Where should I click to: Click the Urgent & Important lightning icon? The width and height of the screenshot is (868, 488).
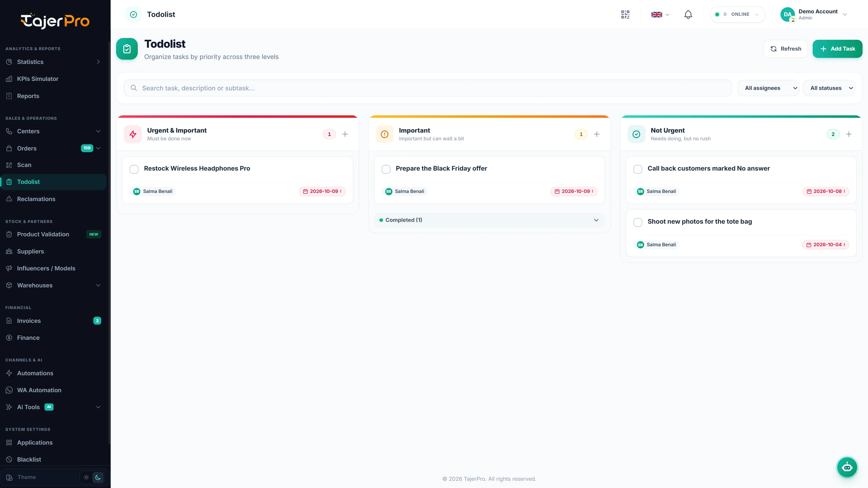click(x=133, y=134)
